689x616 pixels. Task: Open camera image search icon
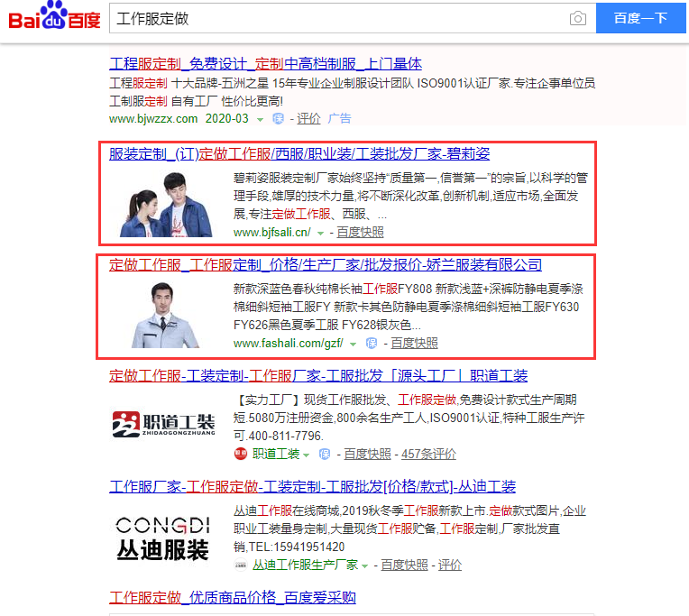(577, 18)
